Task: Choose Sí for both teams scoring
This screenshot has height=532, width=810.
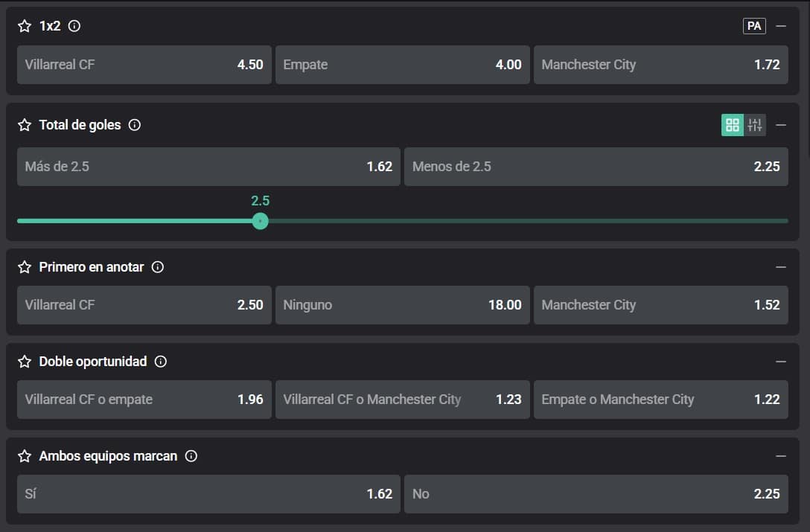Action: tap(208, 494)
